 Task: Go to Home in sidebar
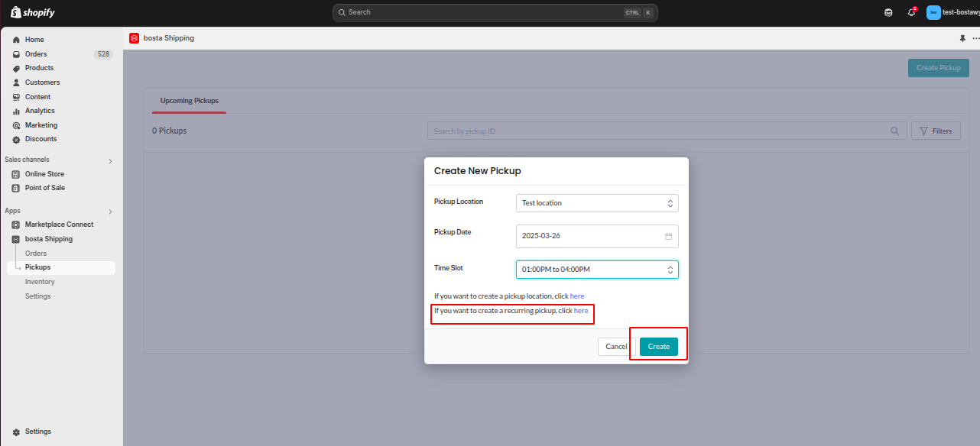coord(34,40)
